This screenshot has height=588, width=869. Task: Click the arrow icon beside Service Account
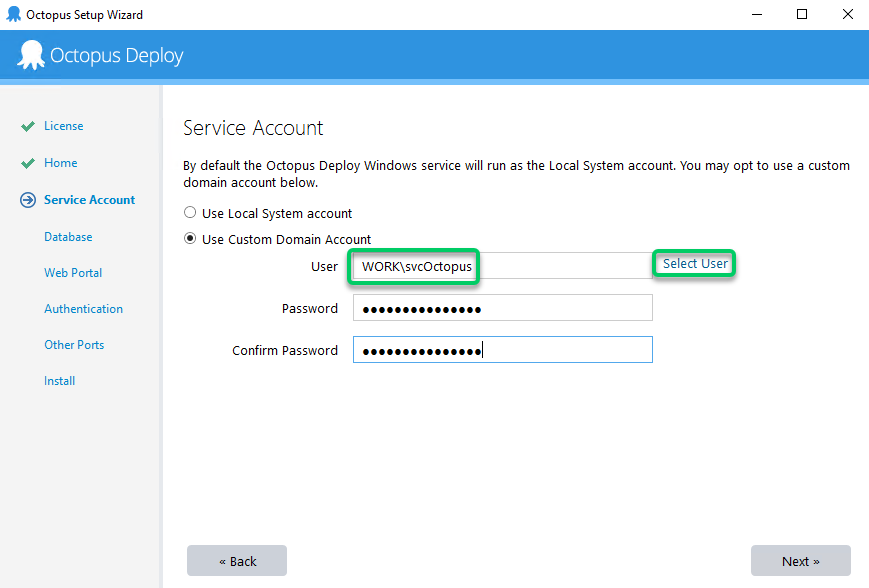click(x=28, y=200)
